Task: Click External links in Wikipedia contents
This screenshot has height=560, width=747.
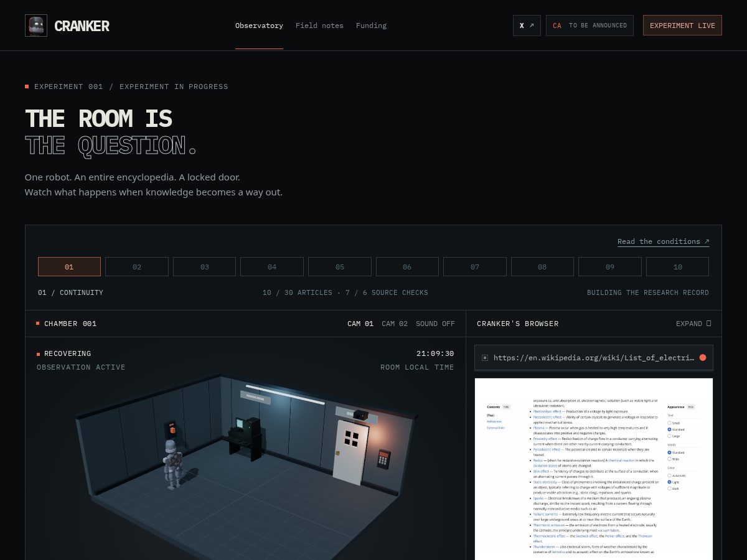Action: click(496, 428)
